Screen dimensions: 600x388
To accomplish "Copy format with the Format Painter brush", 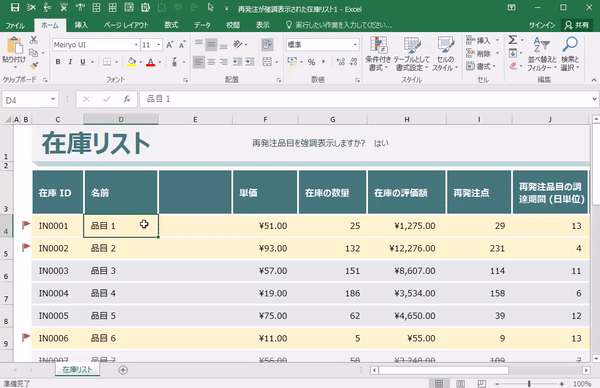I will pos(34,65).
